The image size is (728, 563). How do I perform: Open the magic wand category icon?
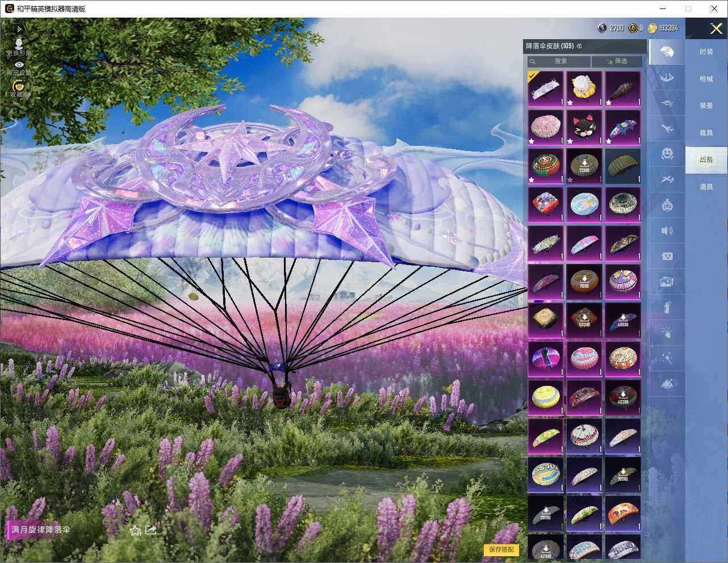point(667,359)
